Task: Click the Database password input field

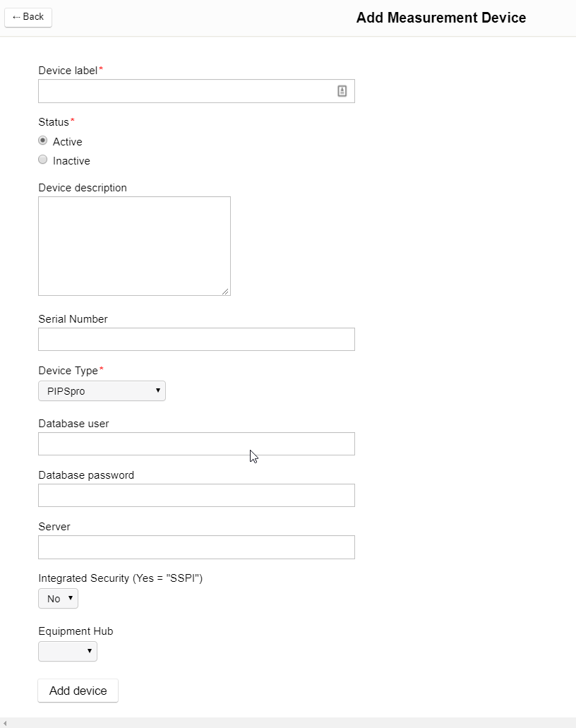Action: pyautogui.click(x=196, y=495)
